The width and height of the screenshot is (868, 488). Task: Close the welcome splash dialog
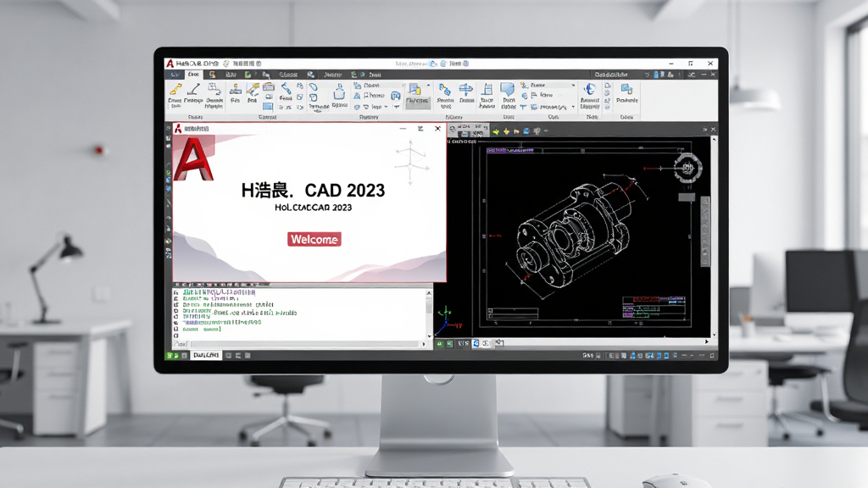point(437,129)
